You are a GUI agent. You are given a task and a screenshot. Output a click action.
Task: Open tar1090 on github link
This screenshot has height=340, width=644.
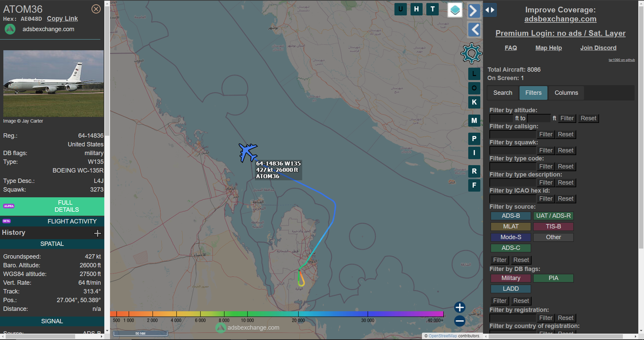click(622, 60)
